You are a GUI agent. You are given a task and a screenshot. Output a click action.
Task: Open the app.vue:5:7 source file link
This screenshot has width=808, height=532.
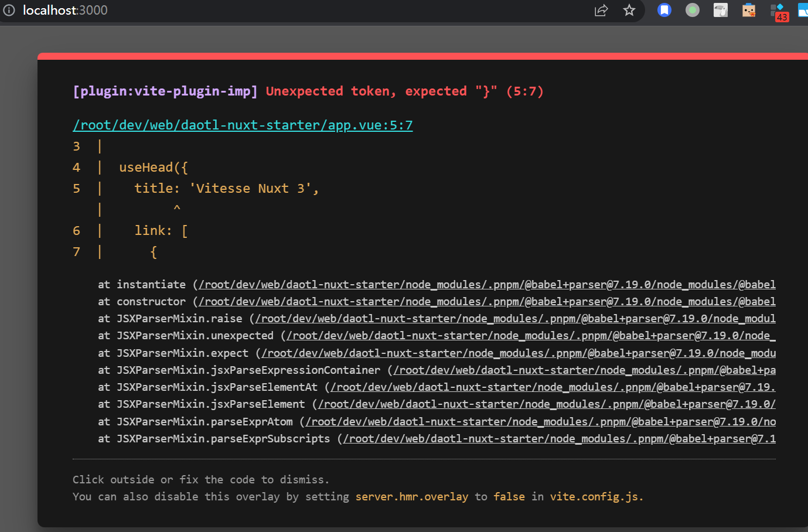[x=243, y=125]
